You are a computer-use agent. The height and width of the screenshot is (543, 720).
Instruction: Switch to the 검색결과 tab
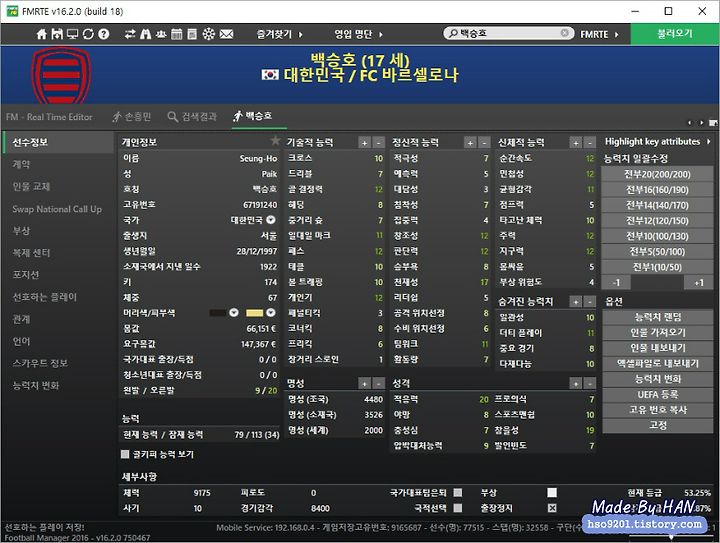pos(192,117)
